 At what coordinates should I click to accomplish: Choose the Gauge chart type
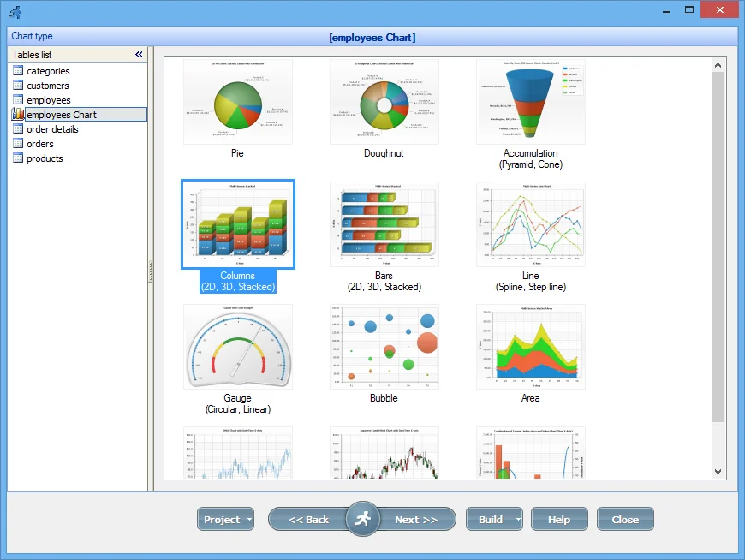pos(237,346)
